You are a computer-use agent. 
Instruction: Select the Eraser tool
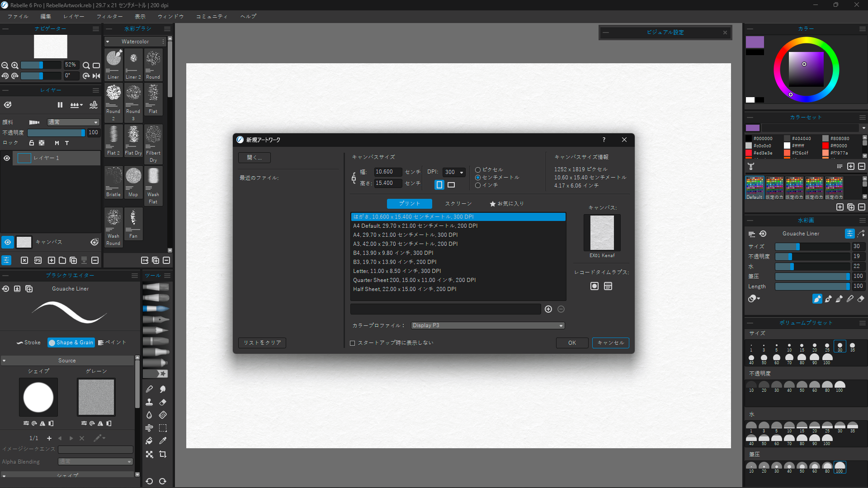pos(163,402)
